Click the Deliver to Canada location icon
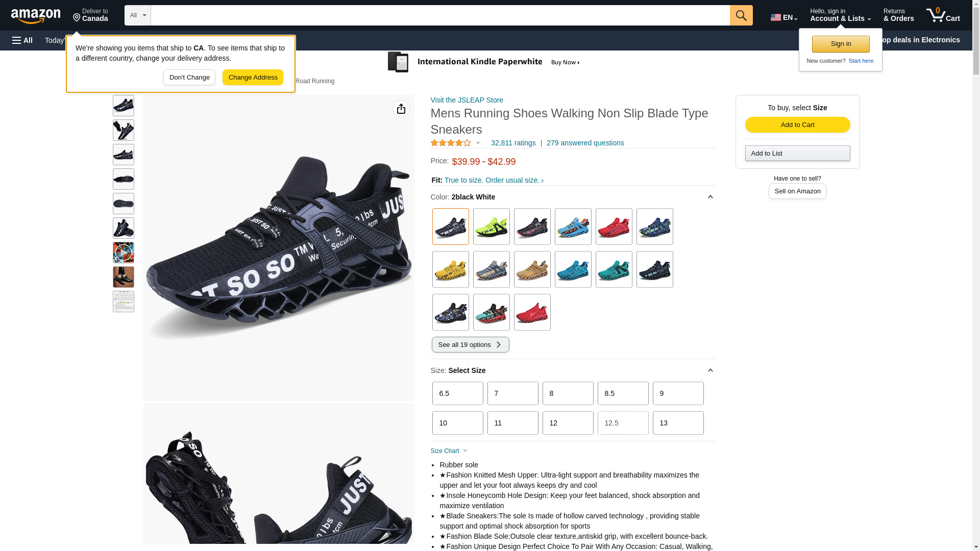 (x=77, y=18)
